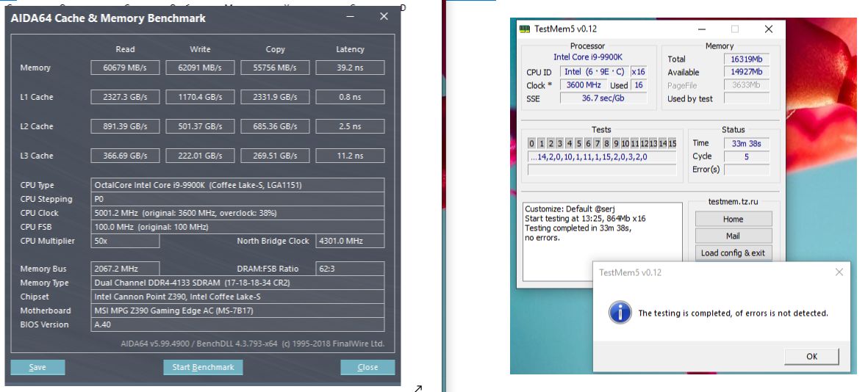Click the TestMem5 log text box
The height and width of the screenshot is (392, 868).
tap(603, 242)
